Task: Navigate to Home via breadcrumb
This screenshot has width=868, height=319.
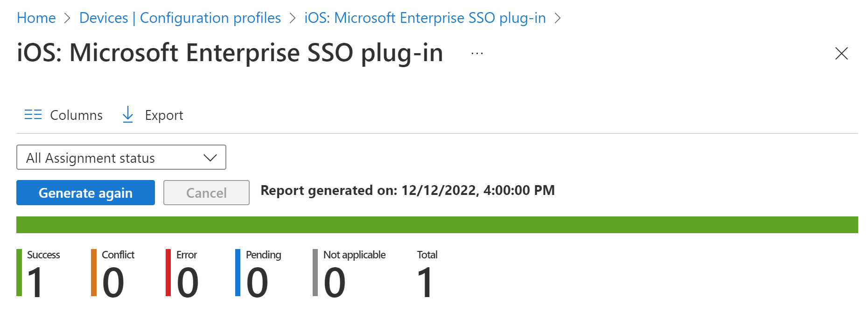Action: point(36,18)
